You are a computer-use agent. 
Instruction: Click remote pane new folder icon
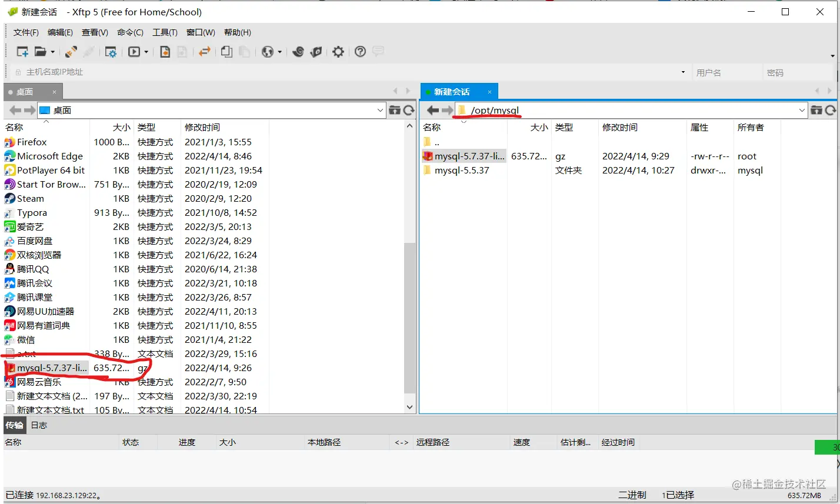[x=816, y=110]
